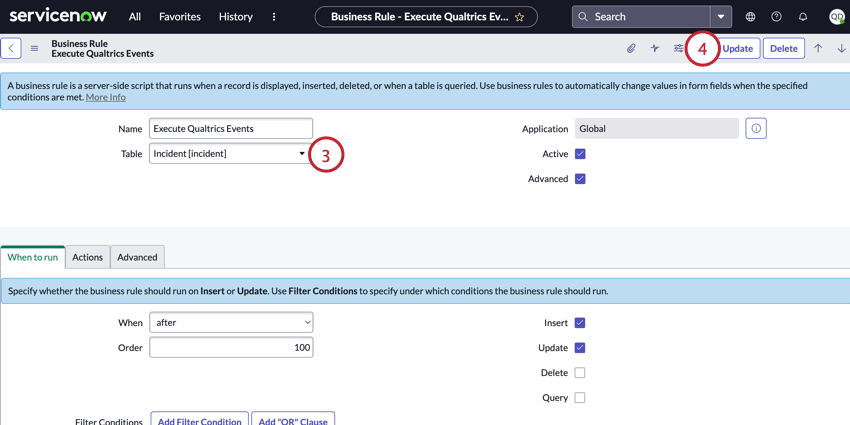Go back using the left chevron
Viewport: 850px width, 425px height.
(x=11, y=48)
